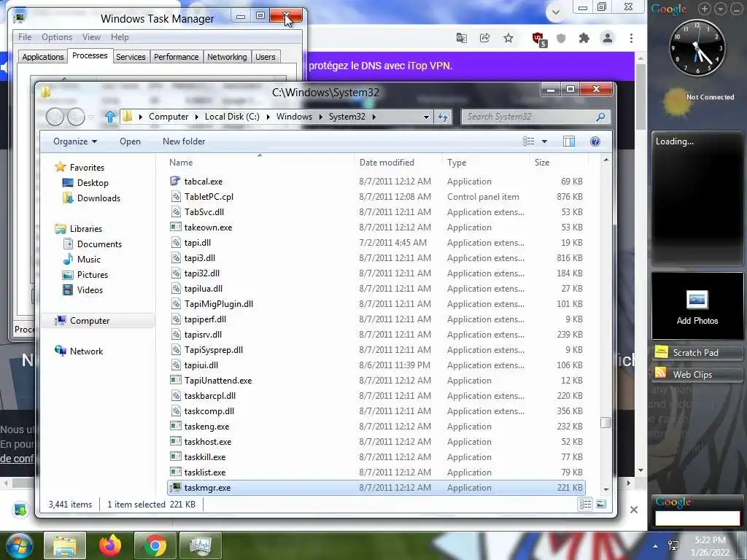Click Add Photos gadget
The image size is (747, 560).
pyautogui.click(x=697, y=307)
